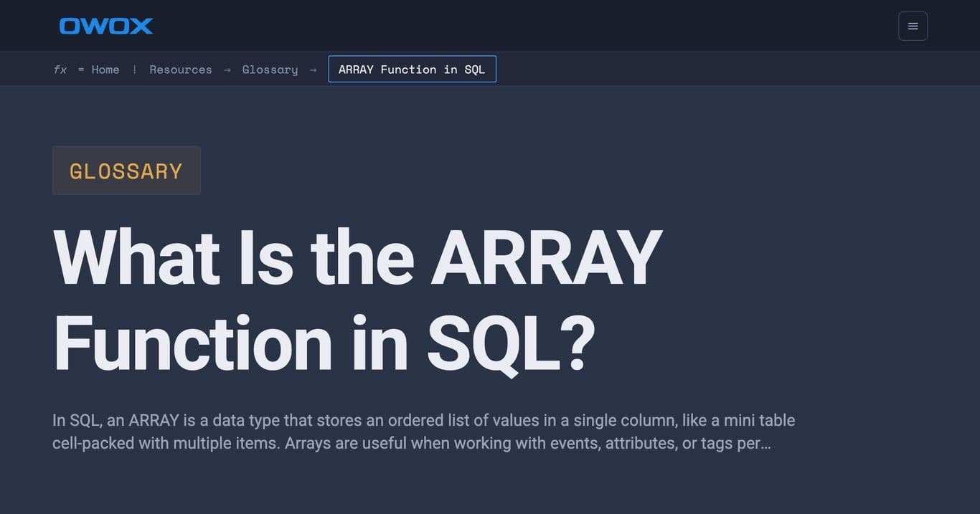This screenshot has height=514, width=980.
Task: Click the OWOX logo
Action: coord(106,27)
